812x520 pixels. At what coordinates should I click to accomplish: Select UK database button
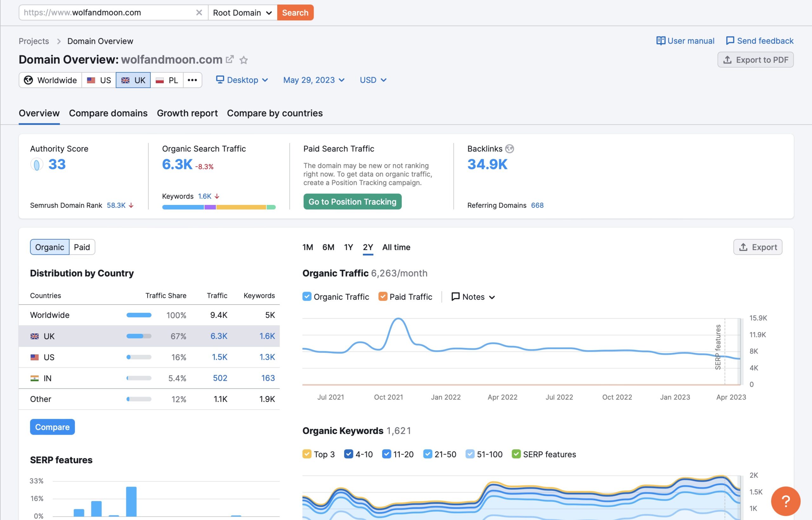(133, 80)
